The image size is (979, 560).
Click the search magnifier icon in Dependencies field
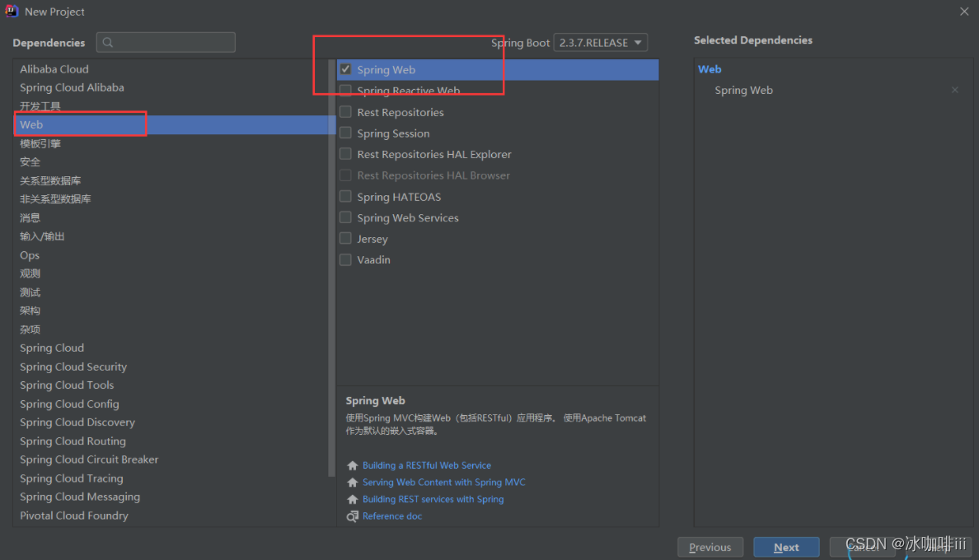(108, 42)
